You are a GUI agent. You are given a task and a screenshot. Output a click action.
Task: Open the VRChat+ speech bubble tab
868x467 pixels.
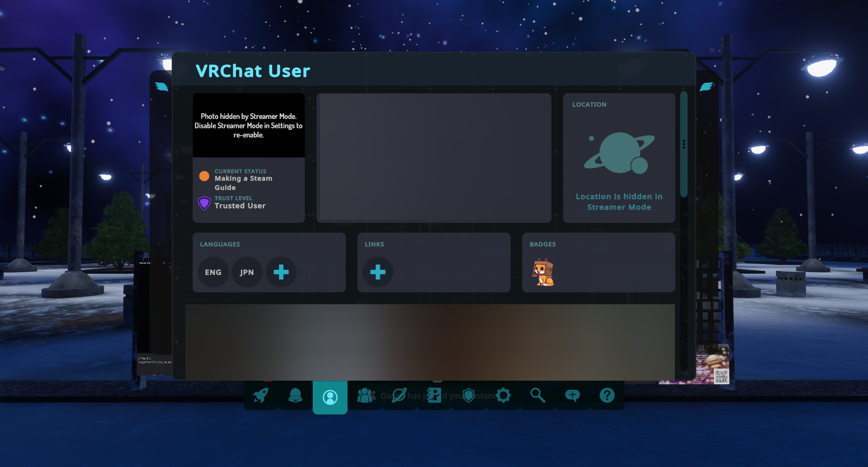click(572, 396)
